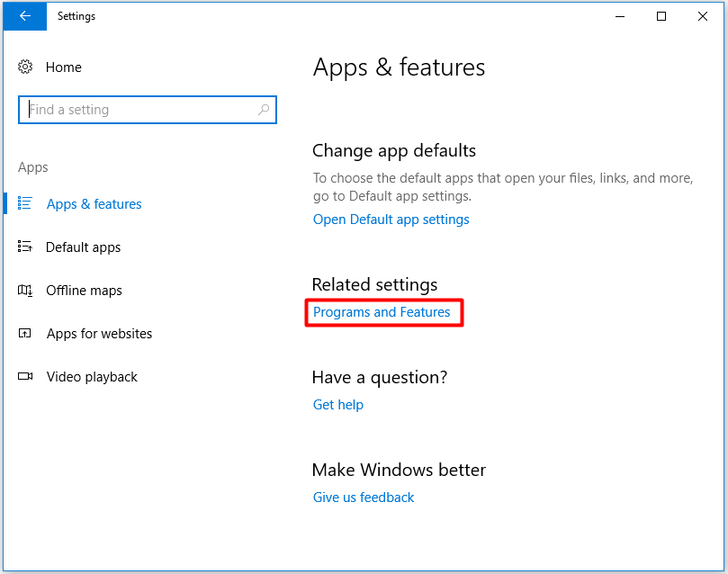Select the Apps & features label
This screenshot has height=574, width=728.
coord(94,204)
